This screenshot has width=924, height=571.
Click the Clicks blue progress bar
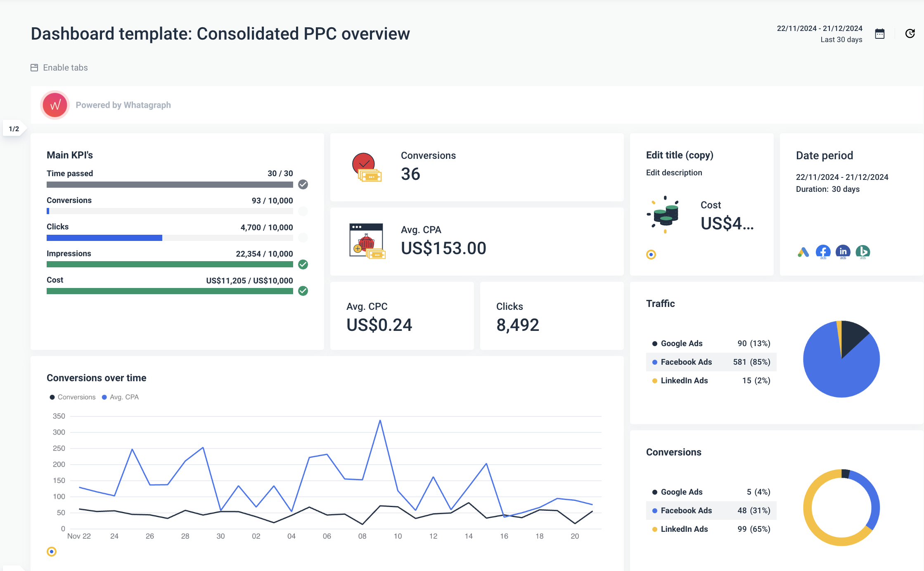(x=104, y=238)
